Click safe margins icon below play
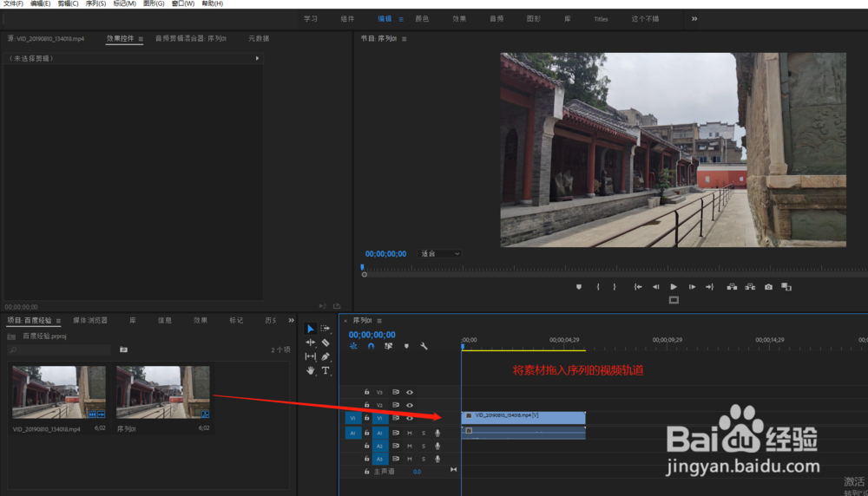 click(x=674, y=300)
